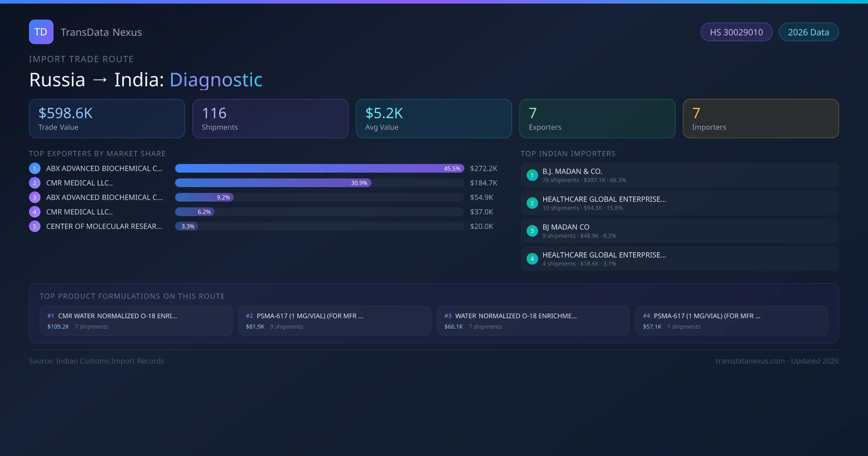Toggle the HS 30029010 filter badge
868x456 pixels.
point(736,32)
